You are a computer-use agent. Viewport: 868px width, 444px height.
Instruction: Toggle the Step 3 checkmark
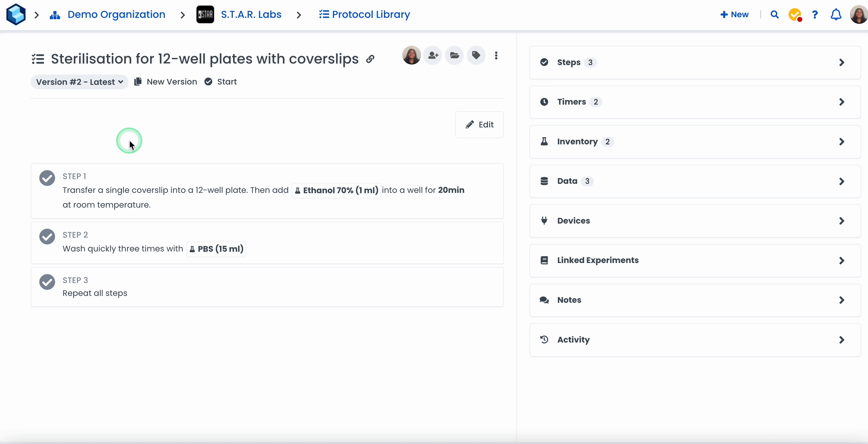click(x=47, y=282)
